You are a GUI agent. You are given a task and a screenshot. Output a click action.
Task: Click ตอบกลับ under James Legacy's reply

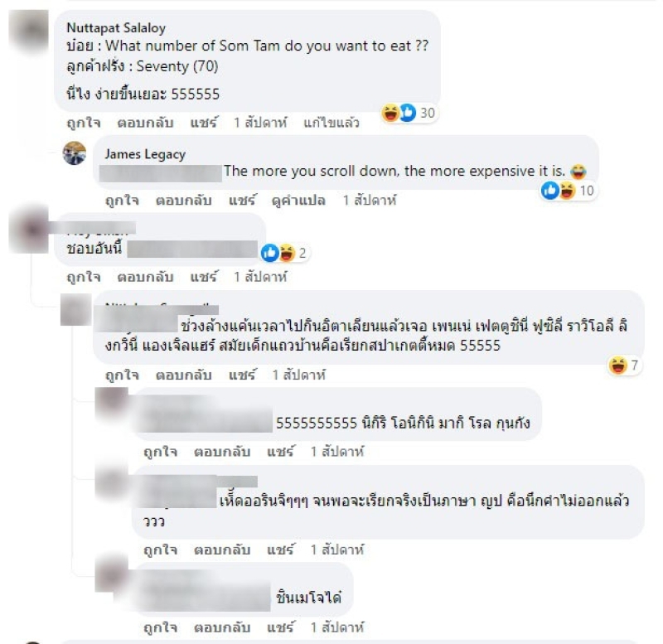[x=184, y=200]
